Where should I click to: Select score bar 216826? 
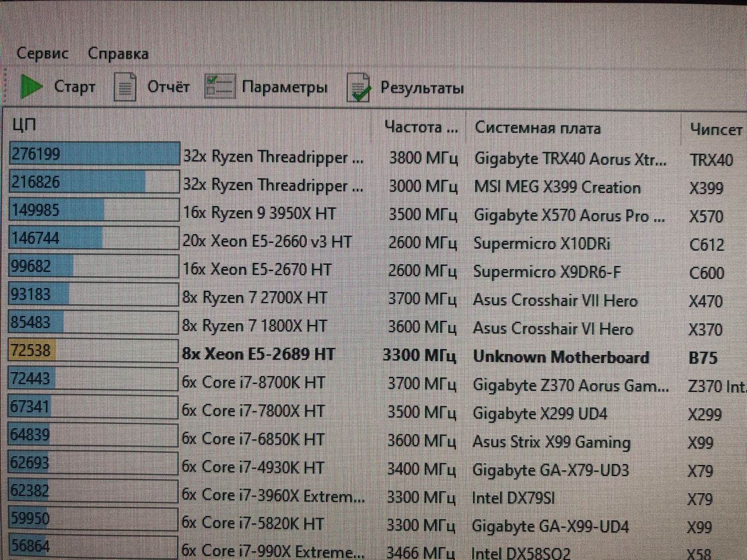94,182
